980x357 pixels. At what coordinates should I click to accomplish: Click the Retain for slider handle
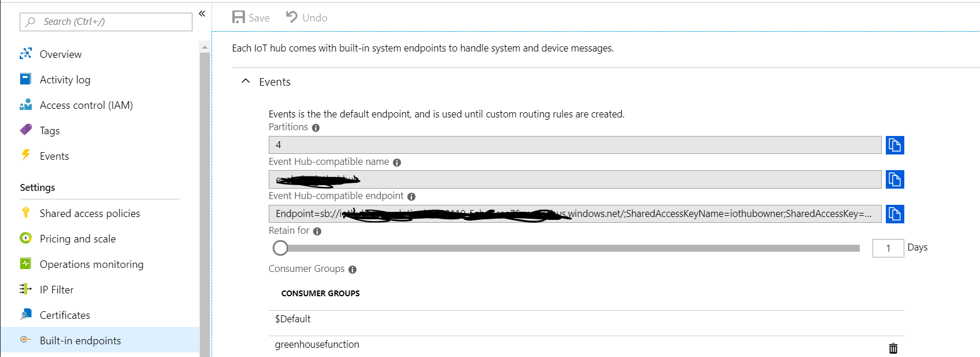(280, 248)
